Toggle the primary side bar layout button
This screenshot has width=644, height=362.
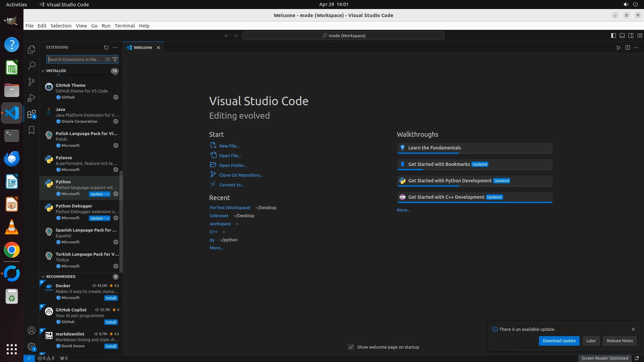pyautogui.click(x=613, y=36)
